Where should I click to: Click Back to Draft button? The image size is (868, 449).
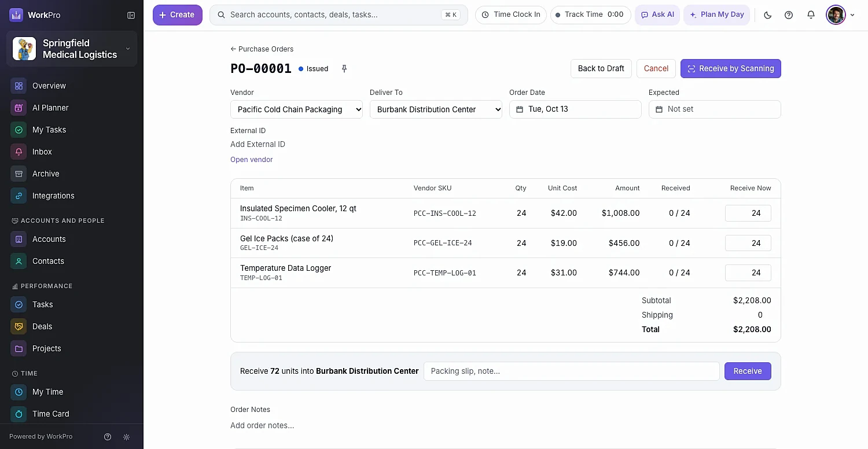tap(601, 68)
